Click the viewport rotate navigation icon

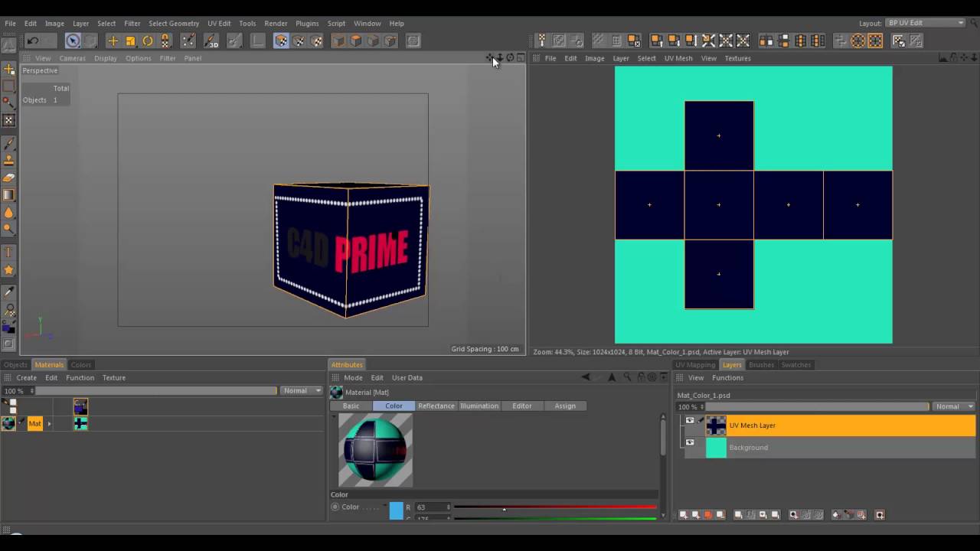click(x=511, y=58)
